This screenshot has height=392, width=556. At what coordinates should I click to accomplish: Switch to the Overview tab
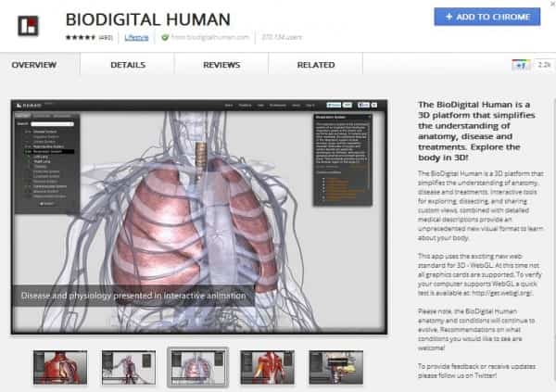(x=34, y=66)
